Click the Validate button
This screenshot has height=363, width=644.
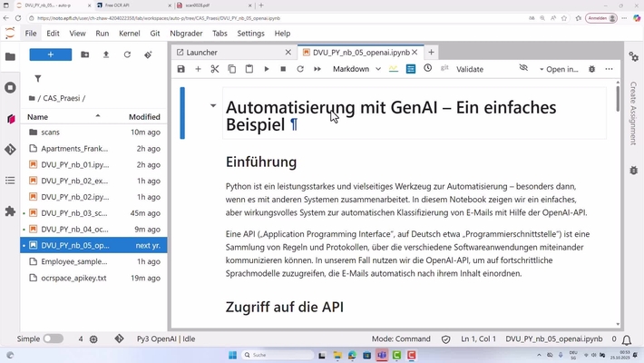point(470,69)
